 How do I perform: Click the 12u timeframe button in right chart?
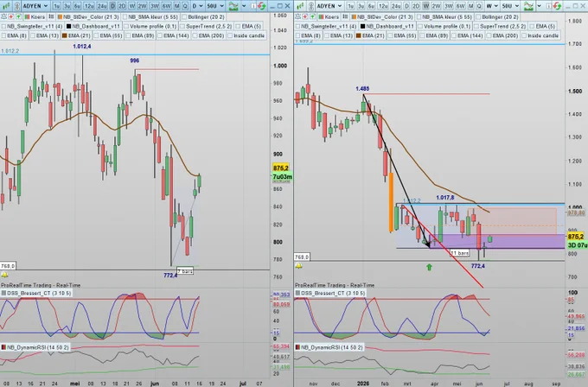point(383,6)
